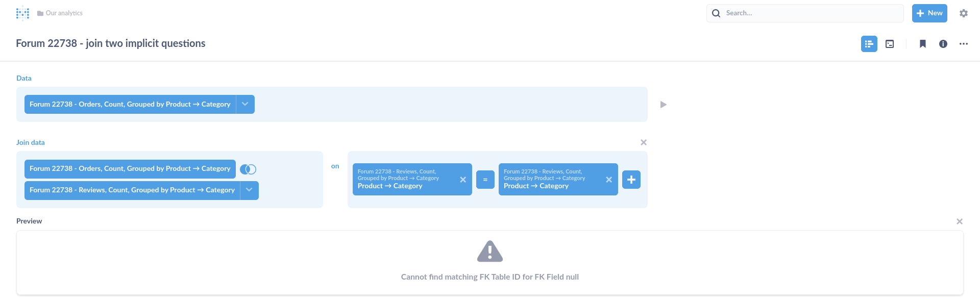This screenshot has height=300, width=980.
Task: Remove the left join condition field
Action: tap(462, 180)
